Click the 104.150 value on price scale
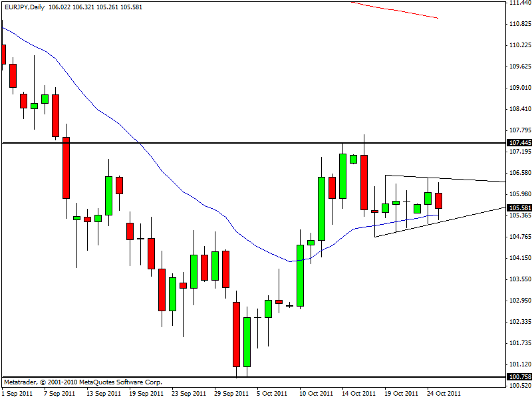The height and width of the screenshot is (399, 532). click(518, 258)
